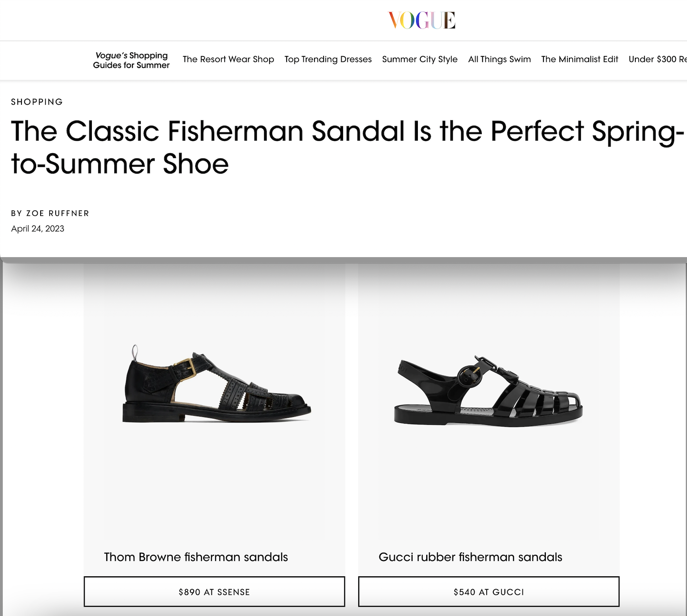687x616 pixels.
Task: Open Top Trending Dresses guide
Action: point(328,59)
